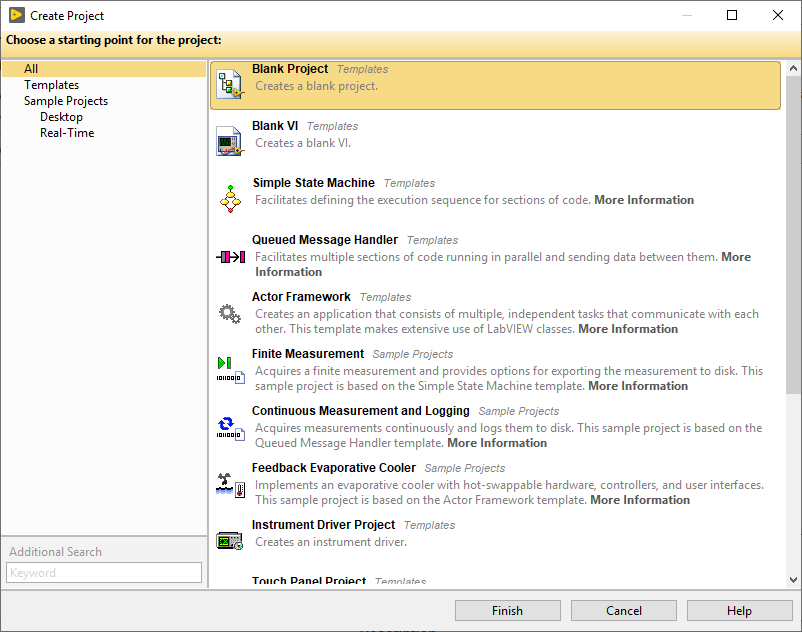The width and height of the screenshot is (802, 632).
Task: Select the Feedback Evaporative Cooler icon
Action: point(230,485)
